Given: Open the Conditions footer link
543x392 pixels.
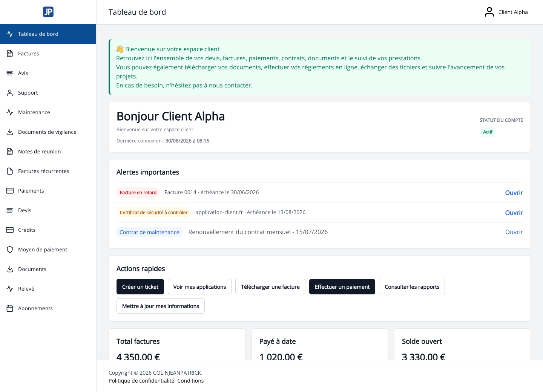Looking at the screenshot, I should (x=190, y=381).
